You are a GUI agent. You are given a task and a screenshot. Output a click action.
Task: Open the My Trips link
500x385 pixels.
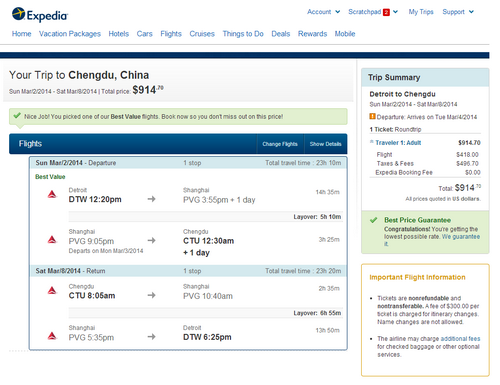tap(421, 12)
